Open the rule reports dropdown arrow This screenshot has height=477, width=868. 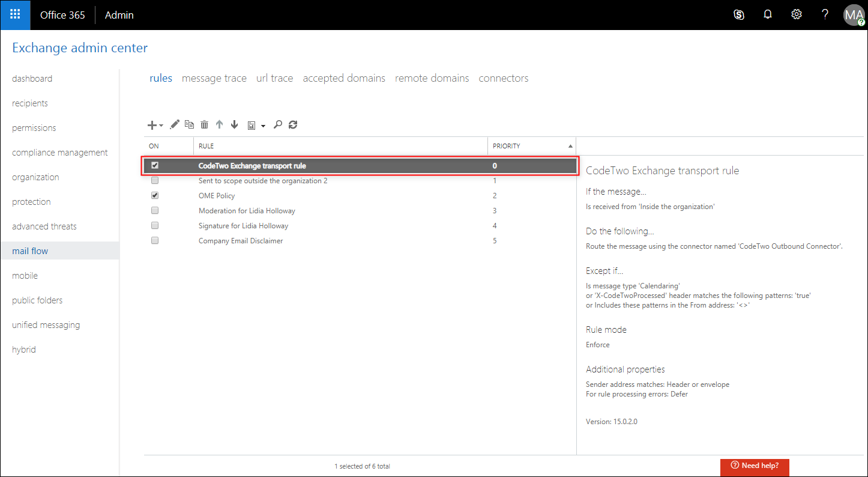point(263,126)
